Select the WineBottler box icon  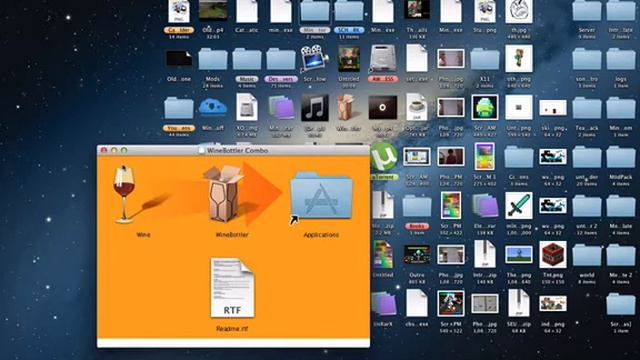tap(224, 194)
